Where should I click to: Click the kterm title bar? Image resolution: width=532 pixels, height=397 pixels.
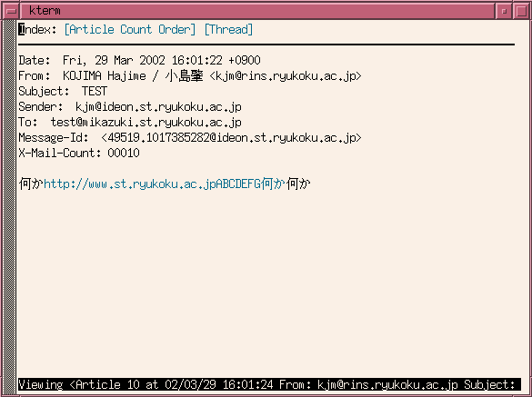click(x=257, y=11)
